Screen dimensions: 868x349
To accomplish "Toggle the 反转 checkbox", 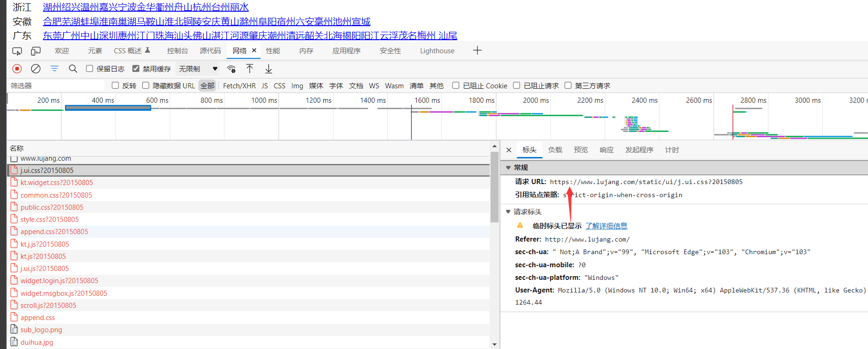I will point(115,85).
